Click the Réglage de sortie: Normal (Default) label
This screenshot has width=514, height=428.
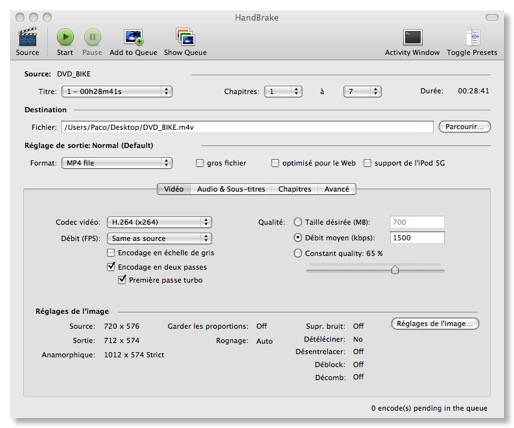[89, 145]
